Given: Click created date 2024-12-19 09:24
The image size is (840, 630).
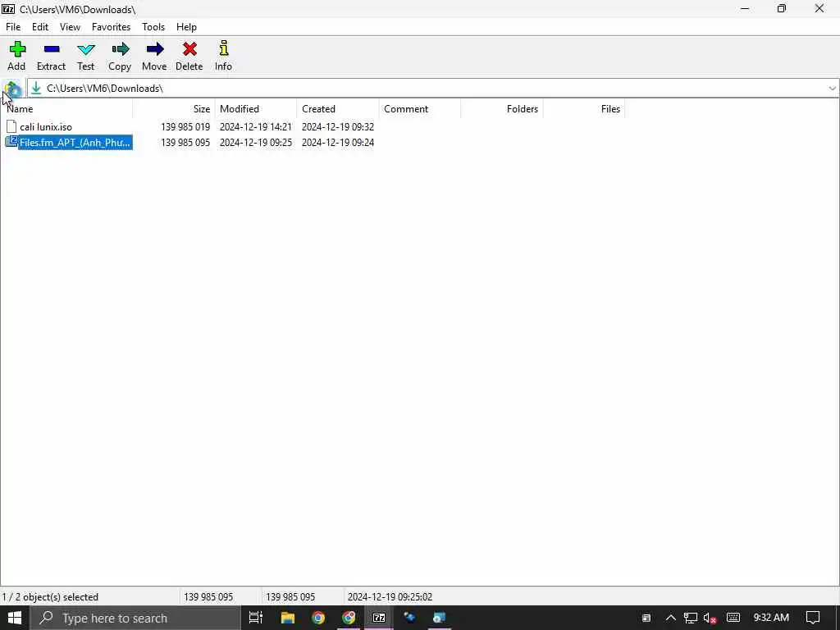Looking at the screenshot, I should pos(337,143).
